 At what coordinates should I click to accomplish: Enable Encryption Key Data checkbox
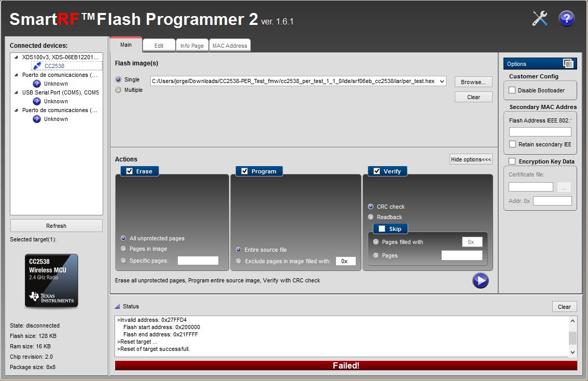[x=512, y=161]
